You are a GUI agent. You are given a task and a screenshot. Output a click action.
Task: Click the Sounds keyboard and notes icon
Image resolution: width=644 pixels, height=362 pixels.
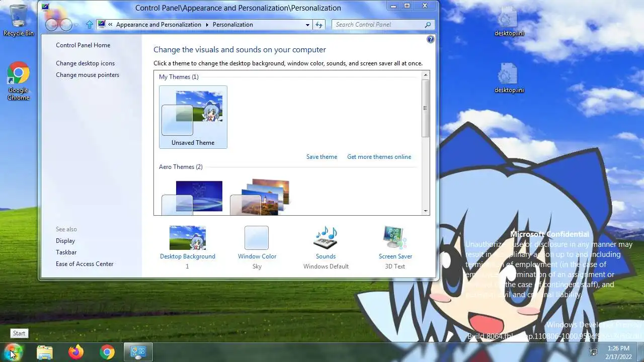(x=326, y=238)
